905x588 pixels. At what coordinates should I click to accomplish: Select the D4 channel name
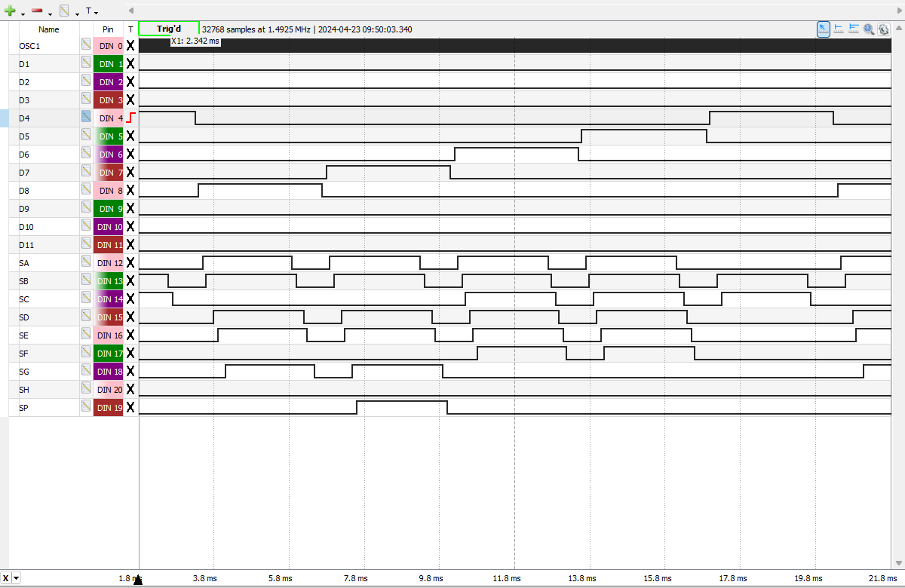click(x=24, y=118)
